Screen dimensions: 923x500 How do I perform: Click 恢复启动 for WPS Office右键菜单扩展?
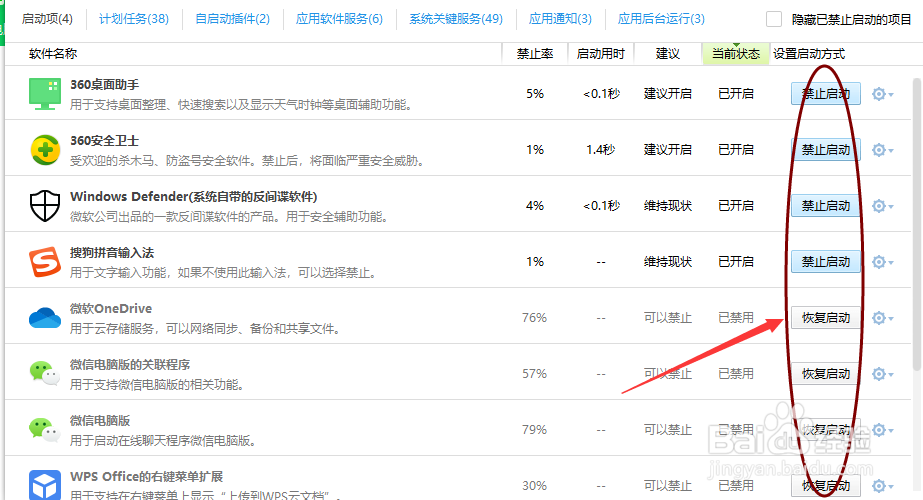(x=825, y=485)
